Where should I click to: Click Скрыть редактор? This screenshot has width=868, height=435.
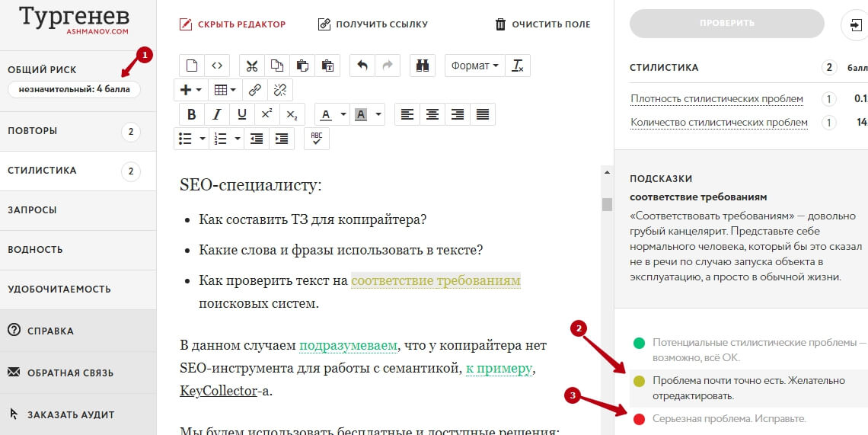(232, 24)
